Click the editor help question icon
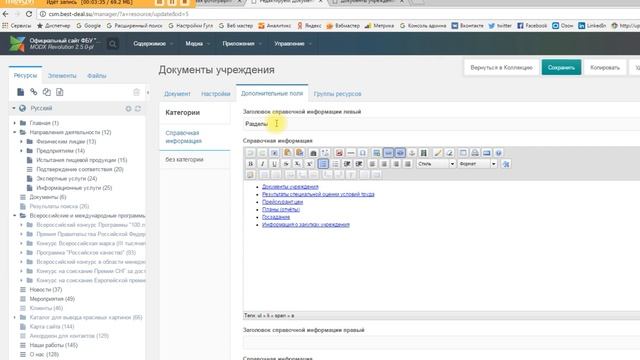 tap(498, 153)
